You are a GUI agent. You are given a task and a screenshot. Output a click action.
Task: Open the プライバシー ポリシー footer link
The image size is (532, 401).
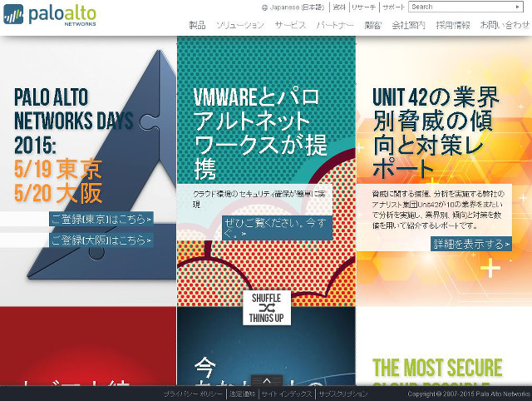point(193,394)
